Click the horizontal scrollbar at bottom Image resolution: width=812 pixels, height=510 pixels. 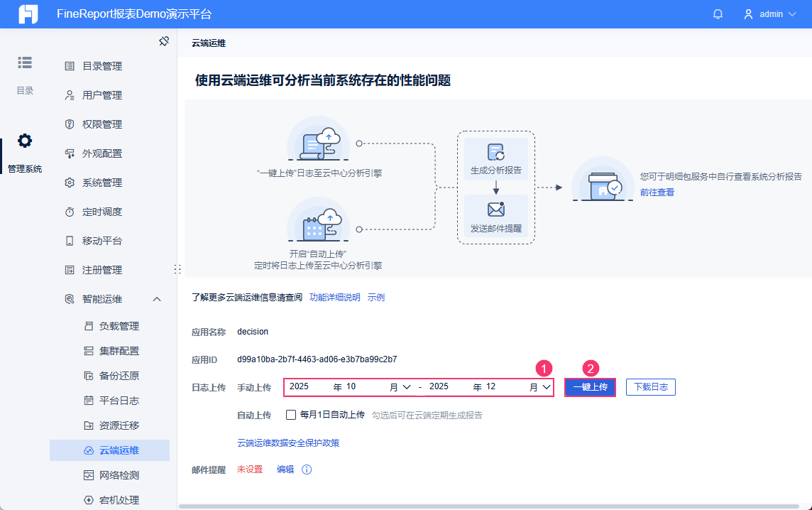488,506
